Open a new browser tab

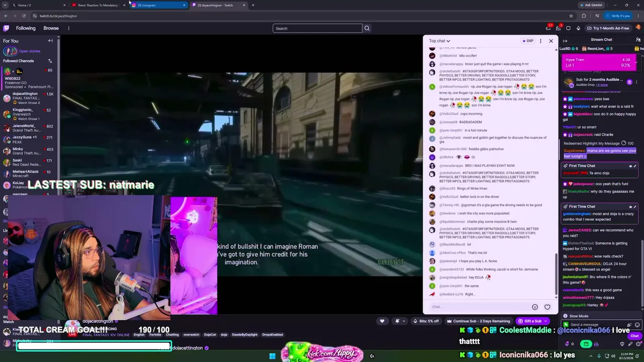253,5
